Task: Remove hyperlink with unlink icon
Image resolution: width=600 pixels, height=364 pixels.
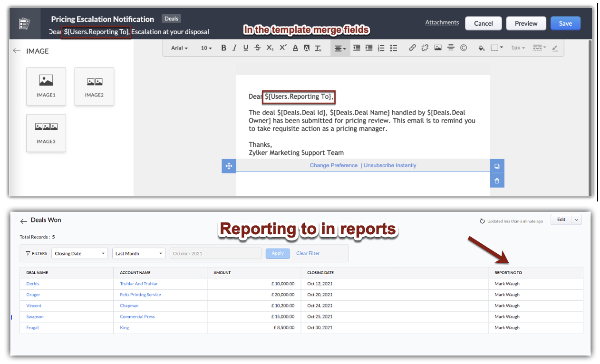Action: coord(425,48)
